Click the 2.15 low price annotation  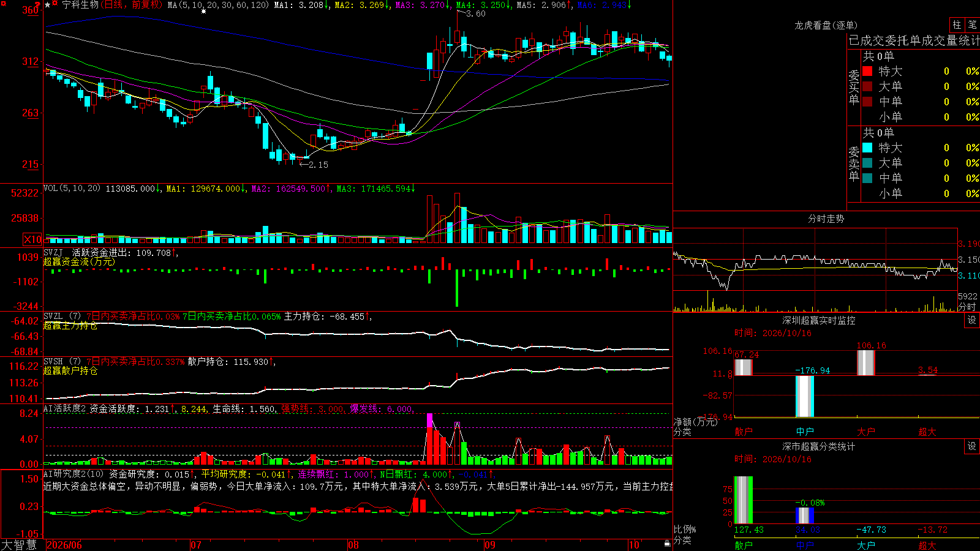tap(318, 165)
